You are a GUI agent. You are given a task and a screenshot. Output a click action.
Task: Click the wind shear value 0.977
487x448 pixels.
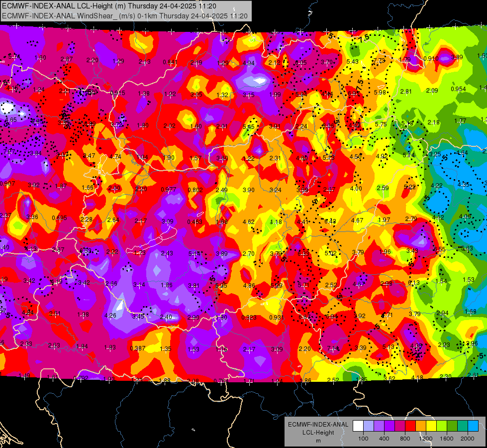click(x=169, y=189)
